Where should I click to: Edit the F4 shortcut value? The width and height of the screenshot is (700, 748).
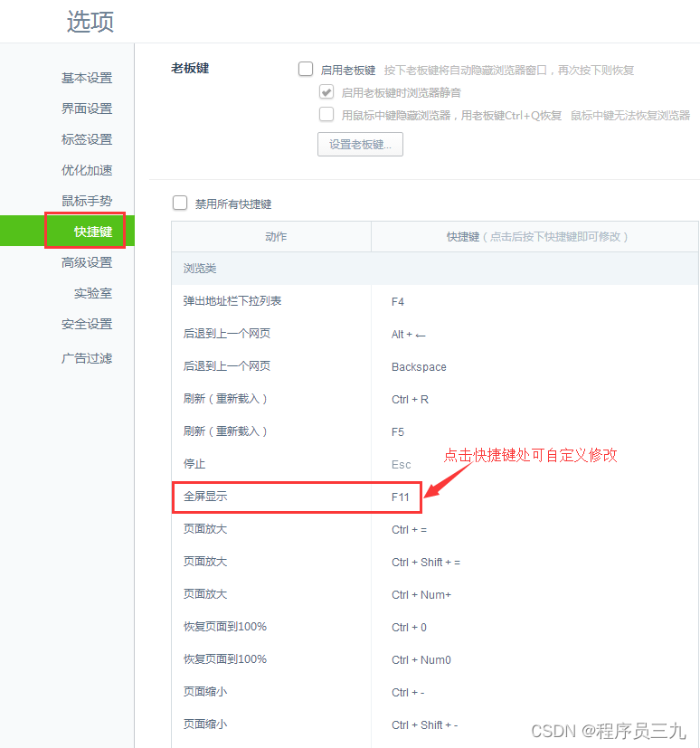(398, 302)
